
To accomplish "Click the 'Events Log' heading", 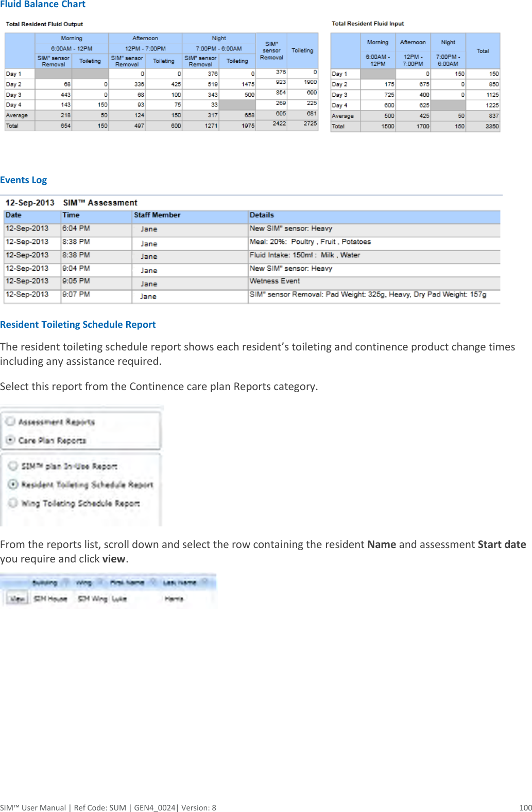I will pos(24,180).
